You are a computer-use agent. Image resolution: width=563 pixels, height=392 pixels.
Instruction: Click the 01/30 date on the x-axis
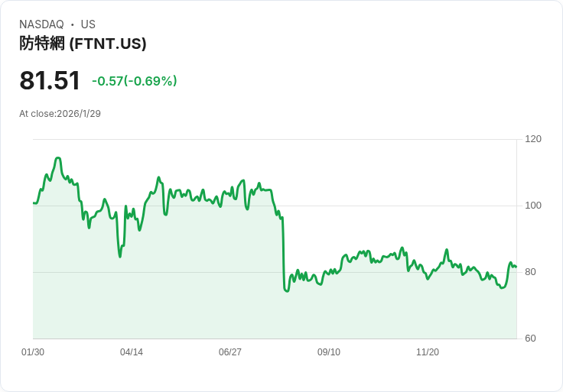pos(33,352)
